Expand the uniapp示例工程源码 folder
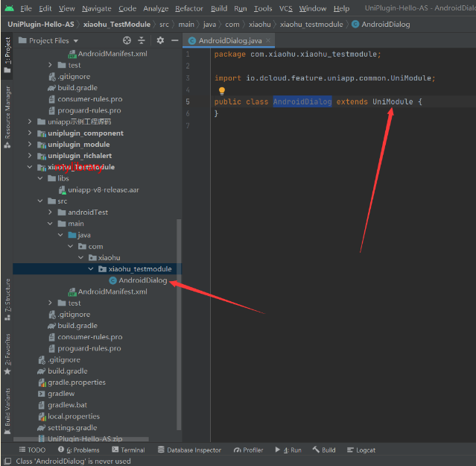 (30, 122)
